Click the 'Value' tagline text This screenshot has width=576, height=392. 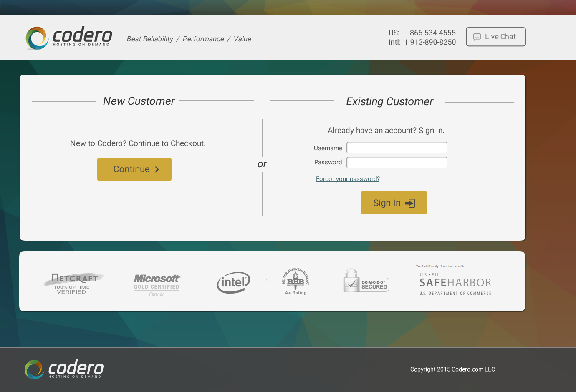(x=243, y=39)
